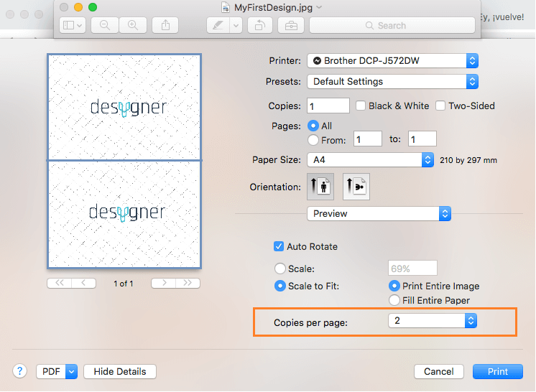This screenshot has width=536, height=392.
Task: Click the 210 by 297 mm text
Action: [x=468, y=160]
